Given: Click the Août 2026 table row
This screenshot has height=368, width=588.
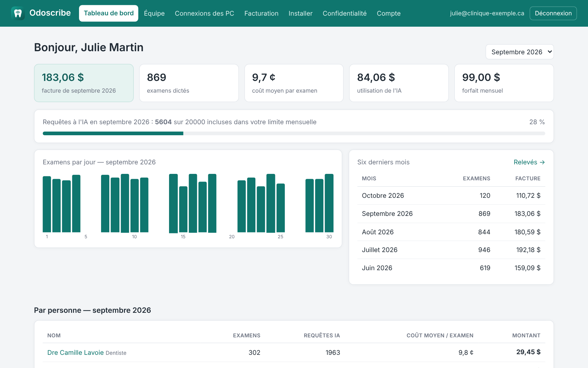Looking at the screenshot, I should [451, 232].
